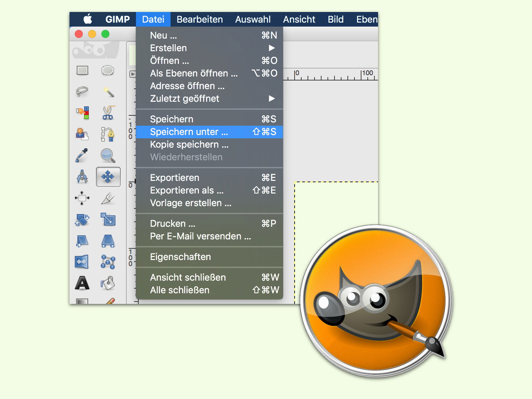
Task: Pick the Color Picker eyedropper tool
Action: pos(82,155)
